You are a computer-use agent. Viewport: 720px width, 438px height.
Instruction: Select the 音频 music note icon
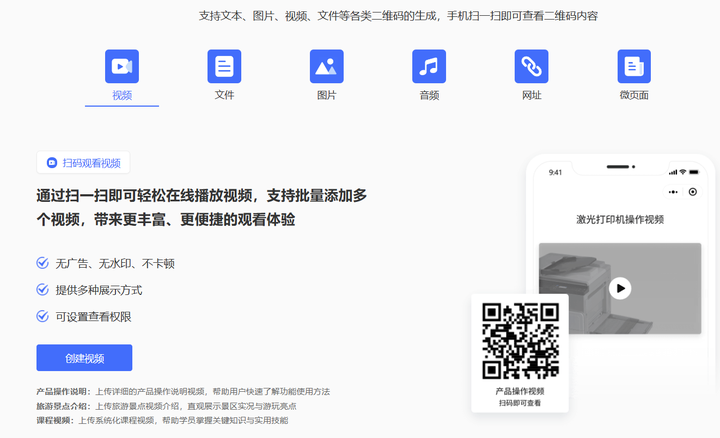429,66
